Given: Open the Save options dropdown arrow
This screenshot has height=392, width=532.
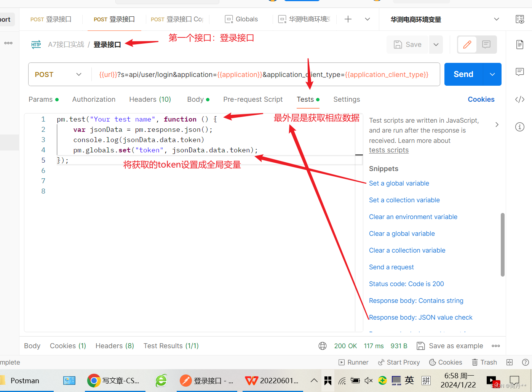Looking at the screenshot, I should point(436,45).
